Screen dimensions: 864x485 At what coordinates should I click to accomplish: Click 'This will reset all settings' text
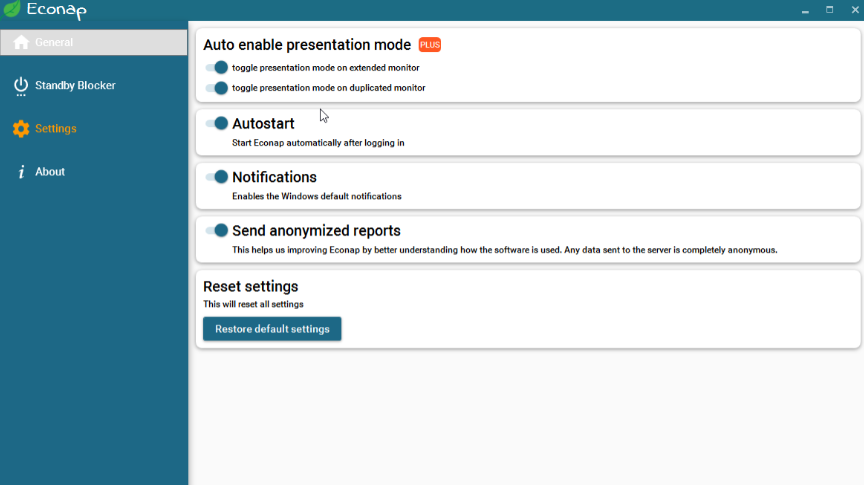[x=253, y=304]
